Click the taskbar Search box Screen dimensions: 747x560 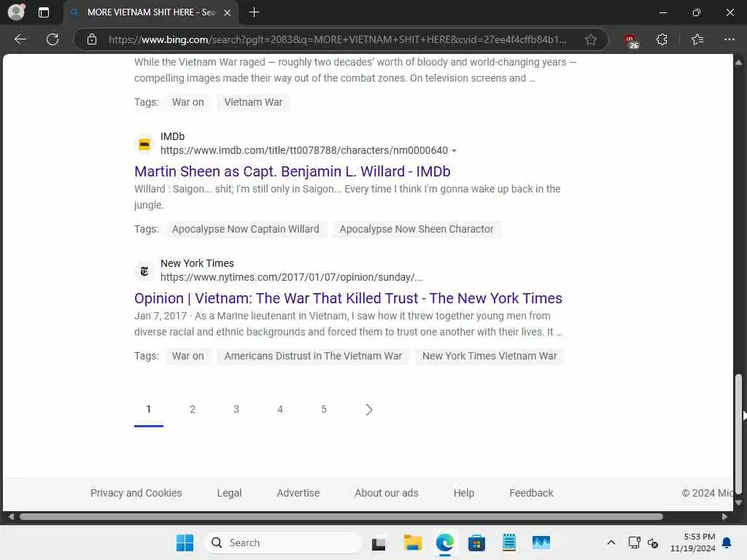[x=284, y=542]
